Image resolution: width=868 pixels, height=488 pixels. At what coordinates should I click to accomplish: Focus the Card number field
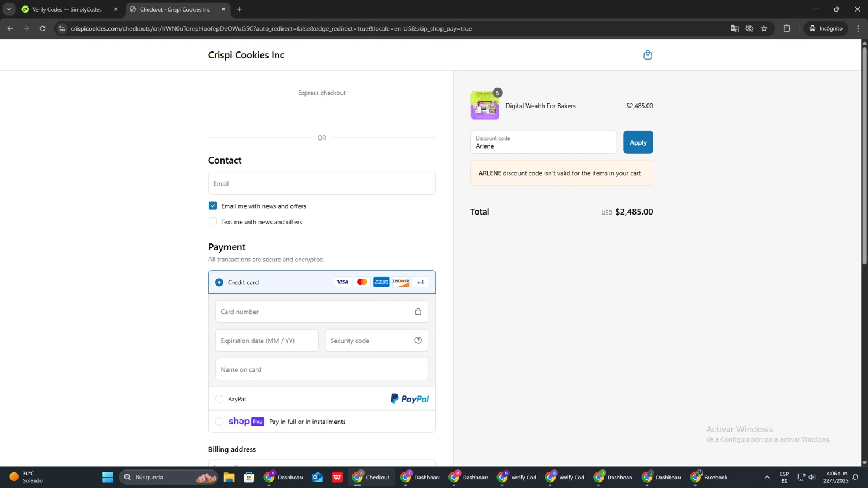click(x=322, y=312)
